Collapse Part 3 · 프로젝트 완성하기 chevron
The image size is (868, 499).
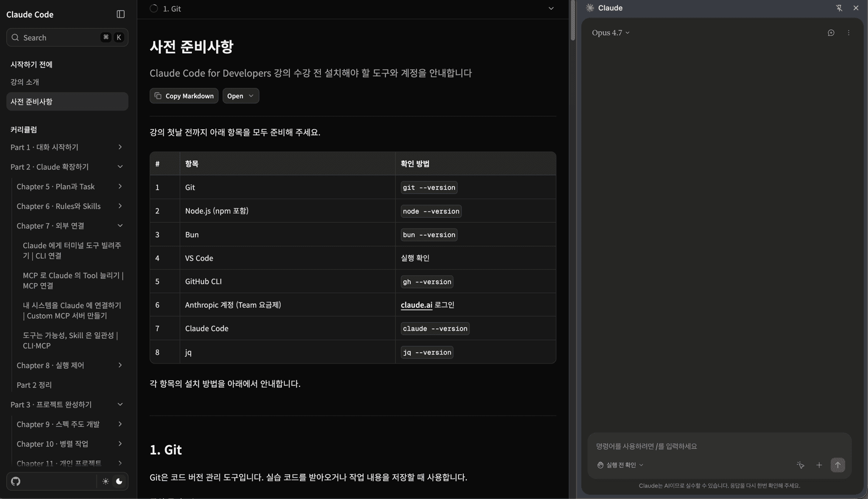[x=120, y=405]
